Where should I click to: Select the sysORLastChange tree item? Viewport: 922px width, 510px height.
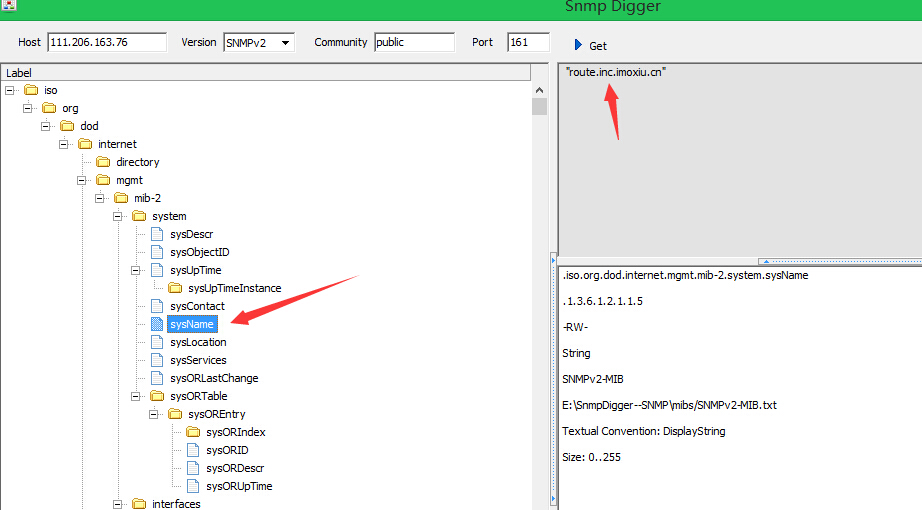click(214, 378)
